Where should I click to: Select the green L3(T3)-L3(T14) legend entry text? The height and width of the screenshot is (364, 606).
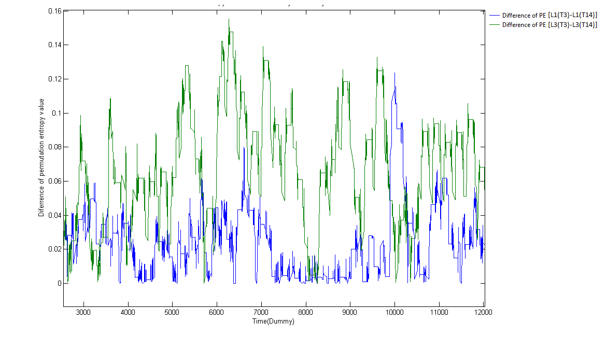coord(549,25)
